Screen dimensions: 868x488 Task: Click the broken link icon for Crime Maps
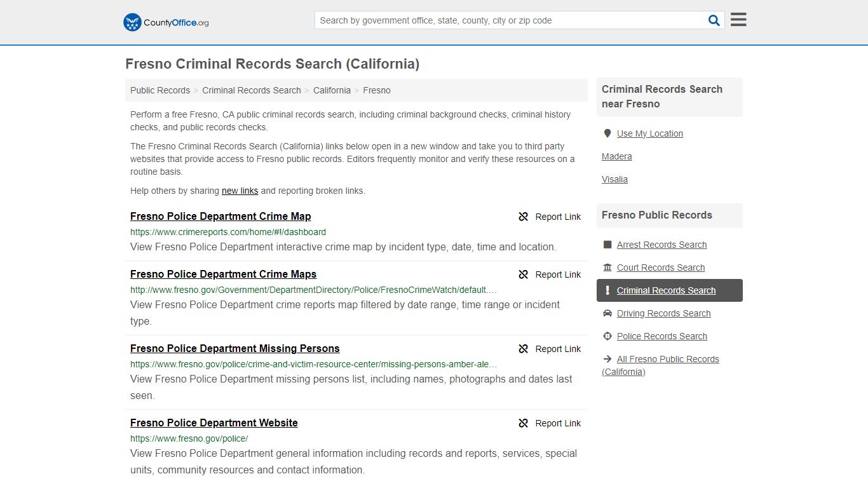click(524, 274)
